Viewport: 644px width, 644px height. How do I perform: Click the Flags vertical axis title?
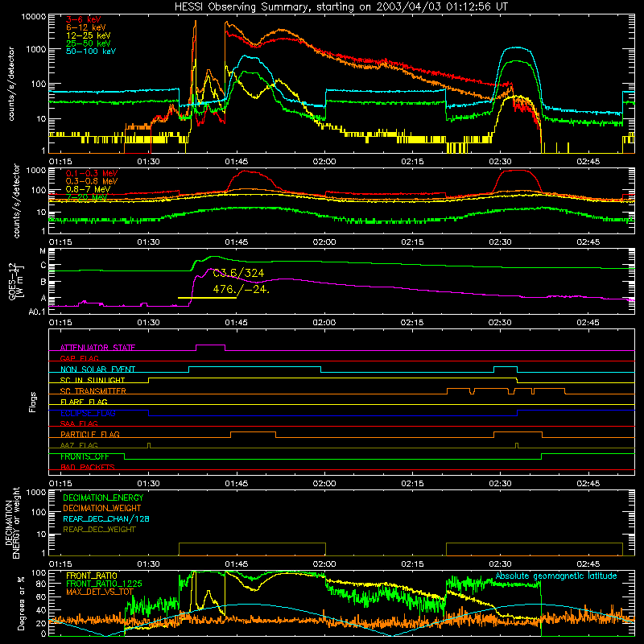(x=33, y=402)
